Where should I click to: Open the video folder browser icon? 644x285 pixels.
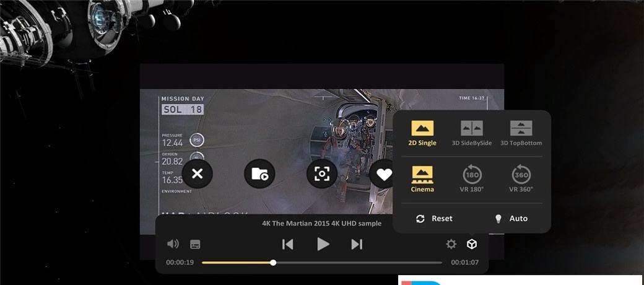click(x=259, y=173)
